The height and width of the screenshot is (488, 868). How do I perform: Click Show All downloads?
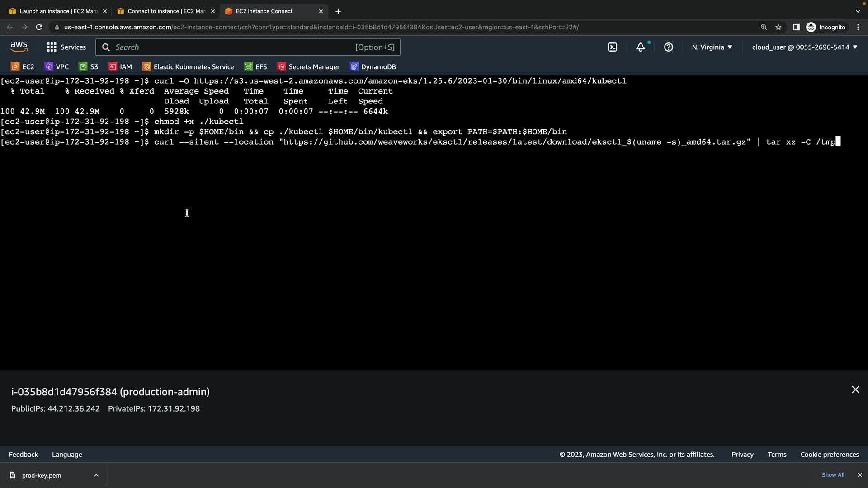tap(833, 475)
